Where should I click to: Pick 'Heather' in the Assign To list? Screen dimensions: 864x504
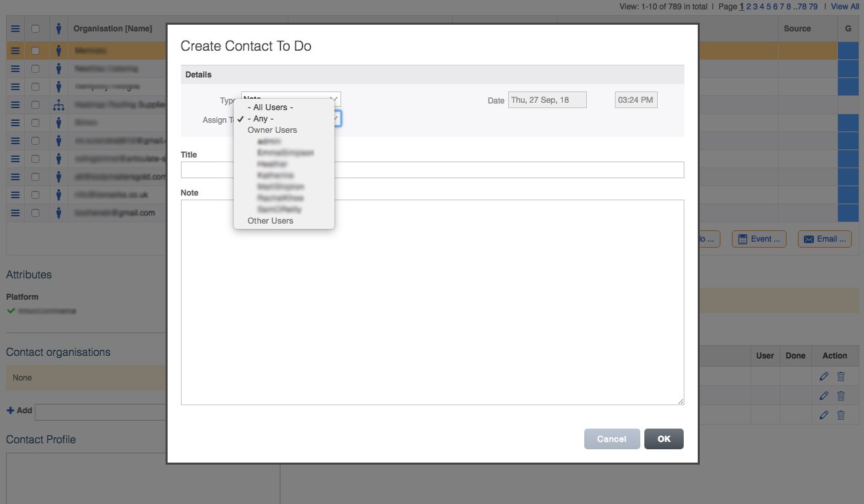click(272, 164)
